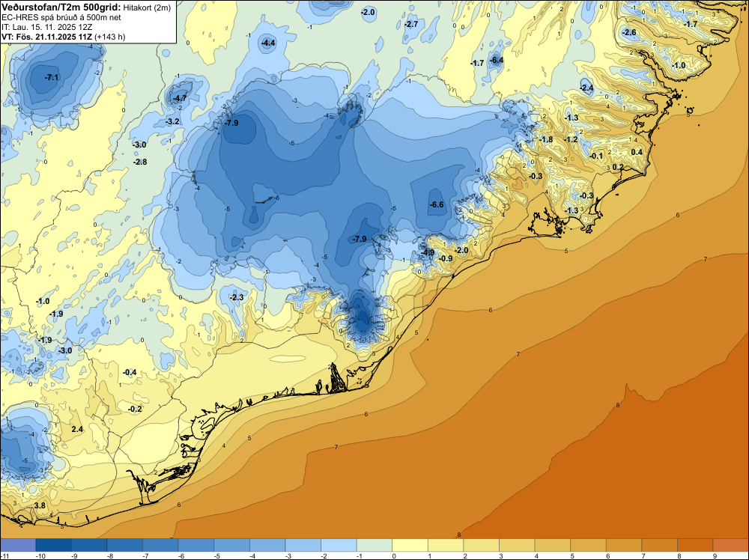Click the legend tick label 9
Image resolution: width=749 pixels, height=560 pixels.
click(x=715, y=556)
